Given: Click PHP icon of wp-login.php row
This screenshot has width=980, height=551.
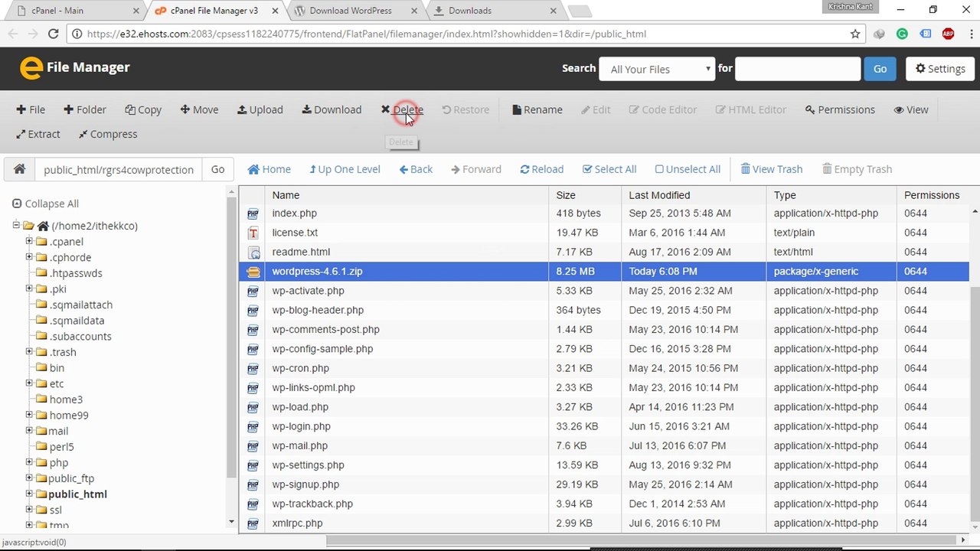Looking at the screenshot, I should [x=253, y=426].
